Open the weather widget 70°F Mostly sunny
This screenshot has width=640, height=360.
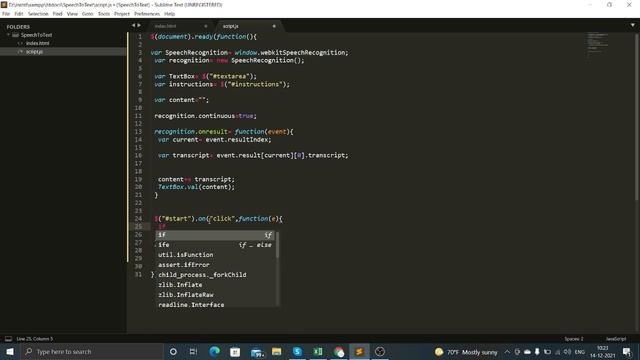(x=466, y=352)
